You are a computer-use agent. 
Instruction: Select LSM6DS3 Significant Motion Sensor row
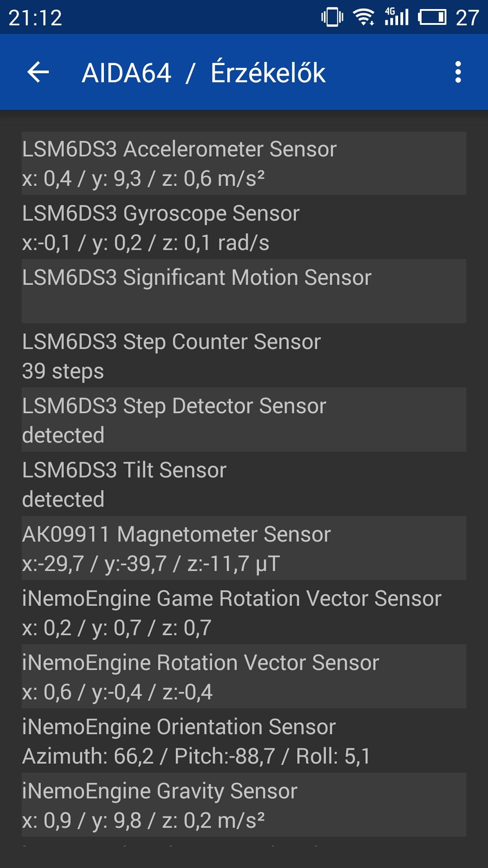[x=244, y=292]
